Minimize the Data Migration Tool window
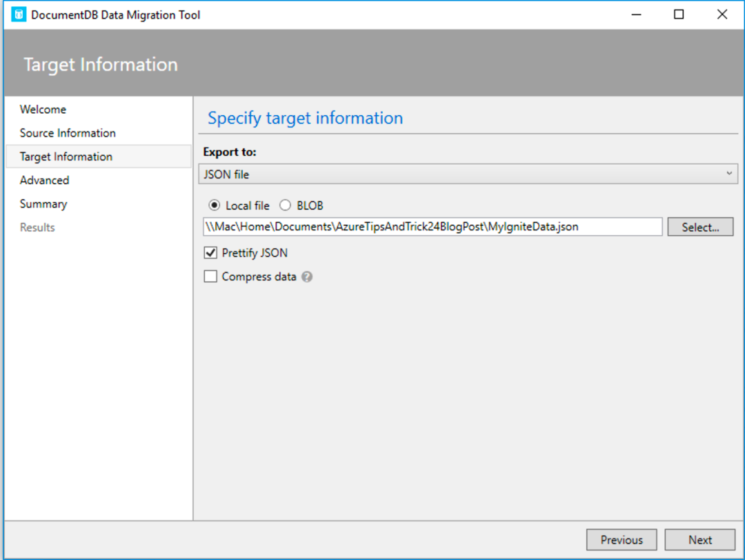Image resolution: width=745 pixels, height=560 pixels. (636, 14)
